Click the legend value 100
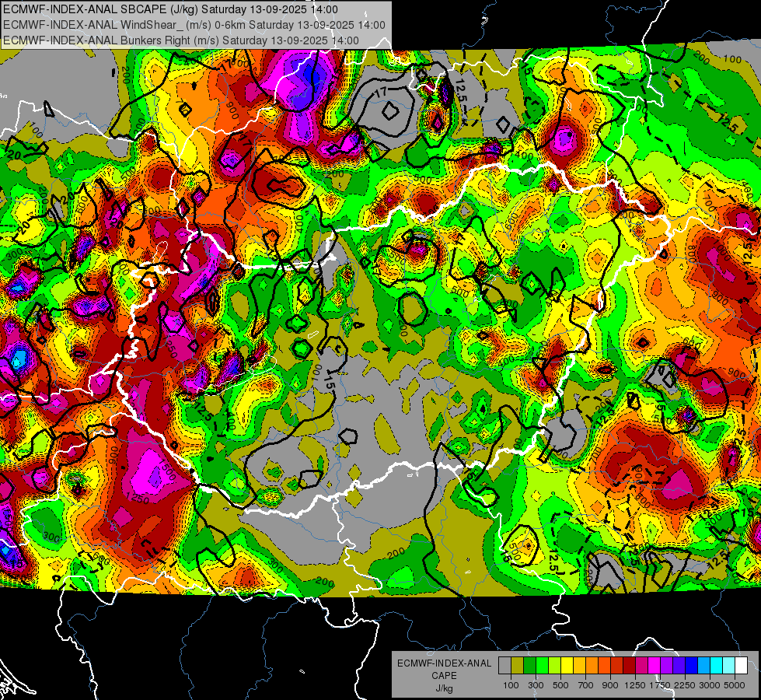 511,685
